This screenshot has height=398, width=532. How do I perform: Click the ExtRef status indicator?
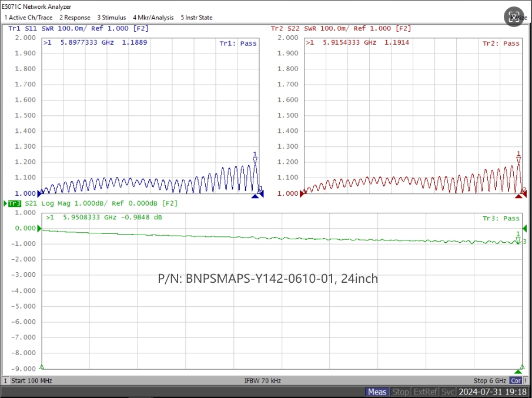(x=426, y=392)
